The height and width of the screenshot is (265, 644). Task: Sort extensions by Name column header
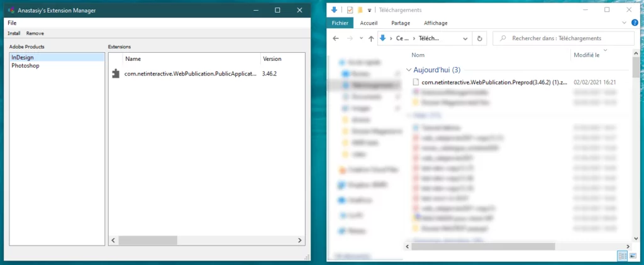coord(191,58)
